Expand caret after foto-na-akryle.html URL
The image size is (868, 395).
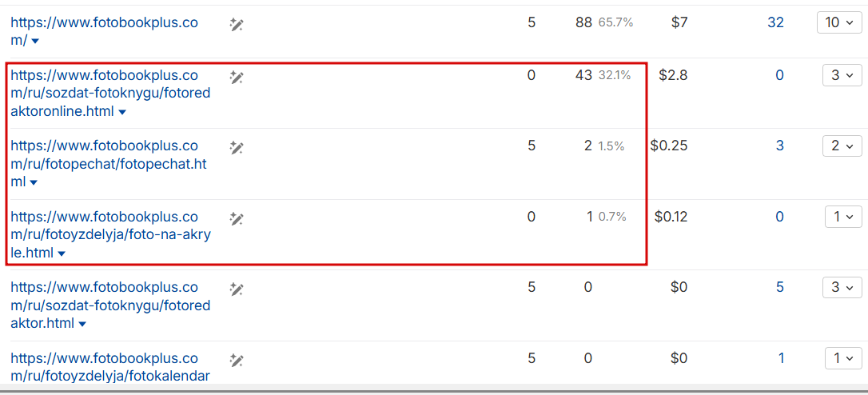(x=62, y=254)
